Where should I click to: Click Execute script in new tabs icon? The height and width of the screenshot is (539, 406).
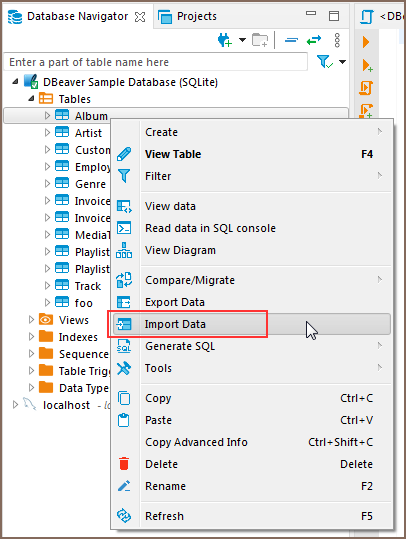click(x=366, y=110)
